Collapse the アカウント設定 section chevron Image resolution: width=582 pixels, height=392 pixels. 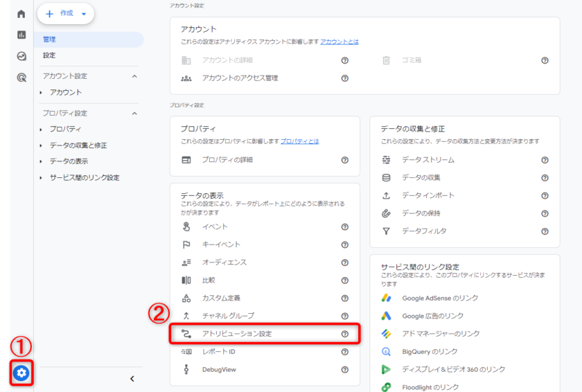point(134,76)
